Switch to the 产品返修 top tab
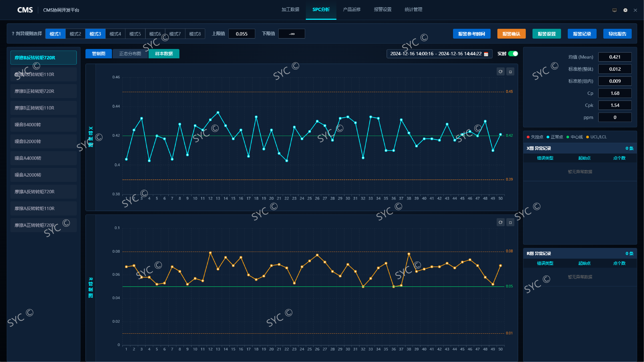This screenshot has height=362, width=644. click(351, 10)
